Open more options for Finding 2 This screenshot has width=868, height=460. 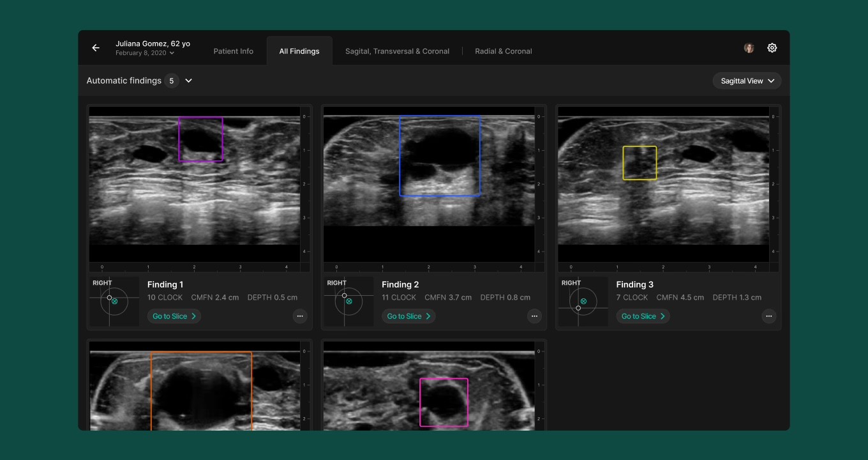tap(534, 316)
